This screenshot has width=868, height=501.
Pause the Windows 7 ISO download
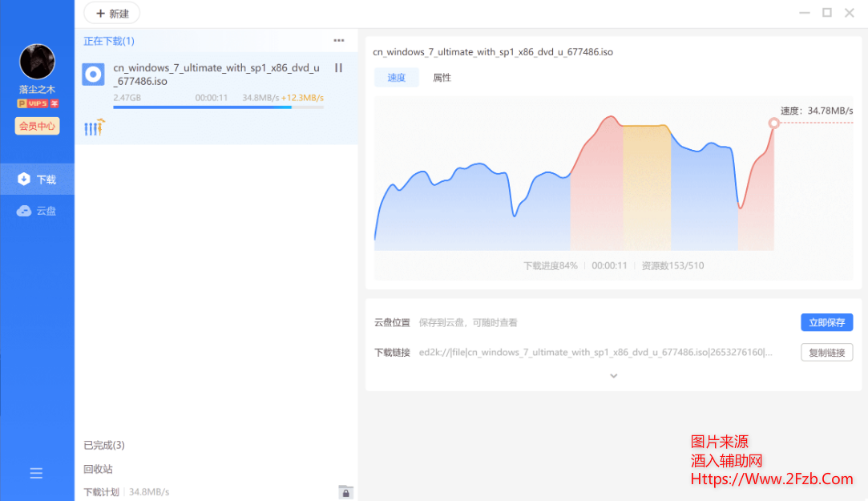click(x=338, y=68)
